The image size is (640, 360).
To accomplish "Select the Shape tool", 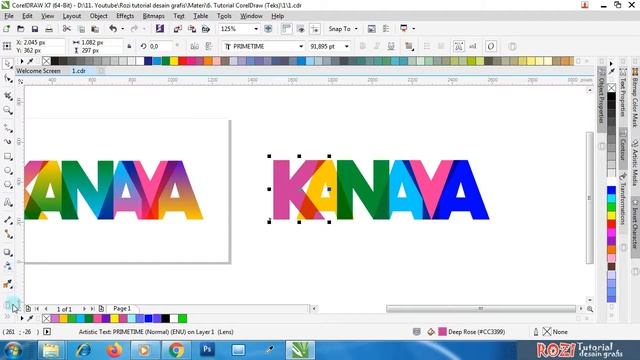I will click(8, 78).
